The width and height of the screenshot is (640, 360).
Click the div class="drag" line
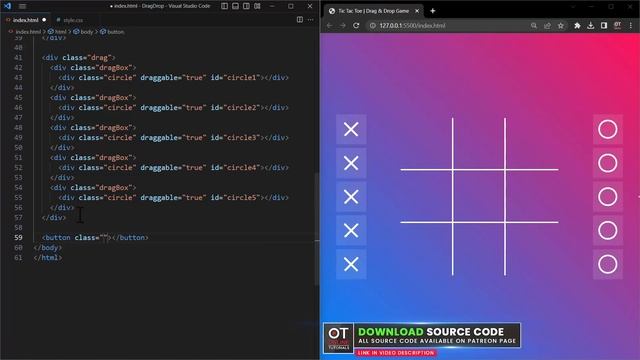[x=79, y=58]
